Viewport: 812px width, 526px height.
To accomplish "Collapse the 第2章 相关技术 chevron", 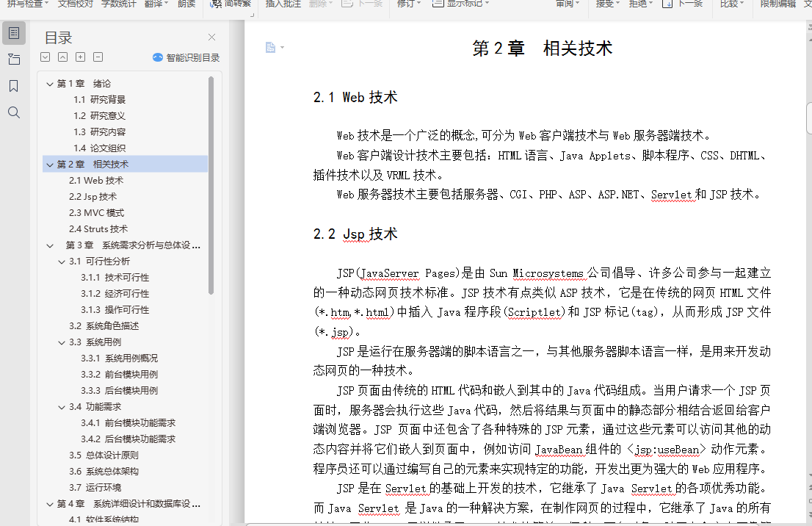I will coord(50,165).
